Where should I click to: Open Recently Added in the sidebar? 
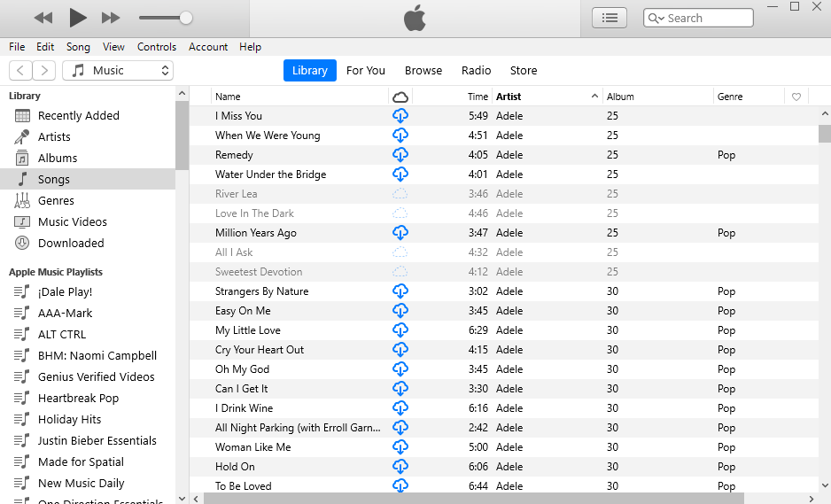coord(78,116)
